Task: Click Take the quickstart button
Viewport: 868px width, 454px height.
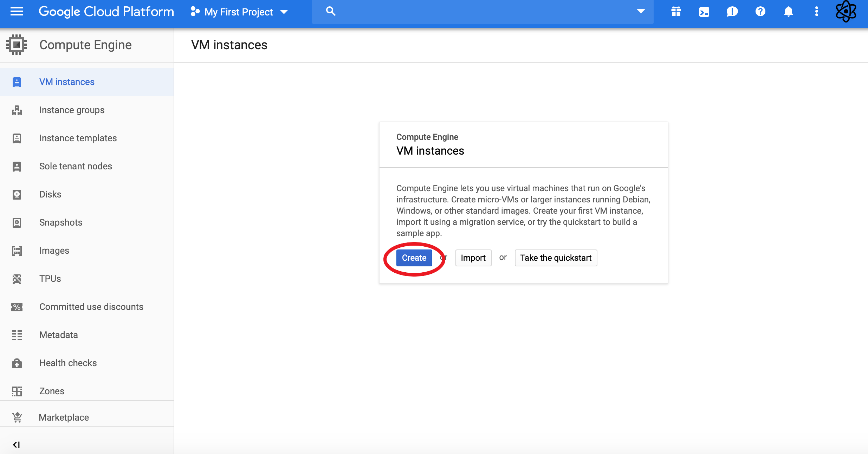Action: click(556, 258)
